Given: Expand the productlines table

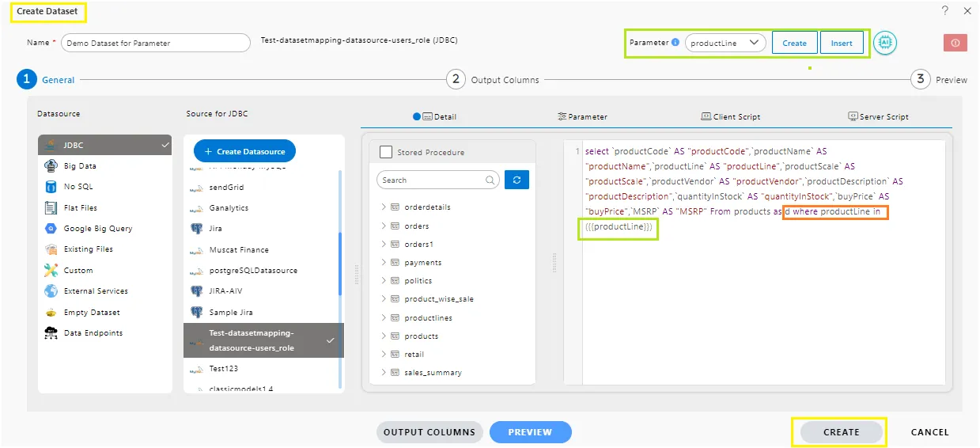Looking at the screenshot, I should (384, 317).
